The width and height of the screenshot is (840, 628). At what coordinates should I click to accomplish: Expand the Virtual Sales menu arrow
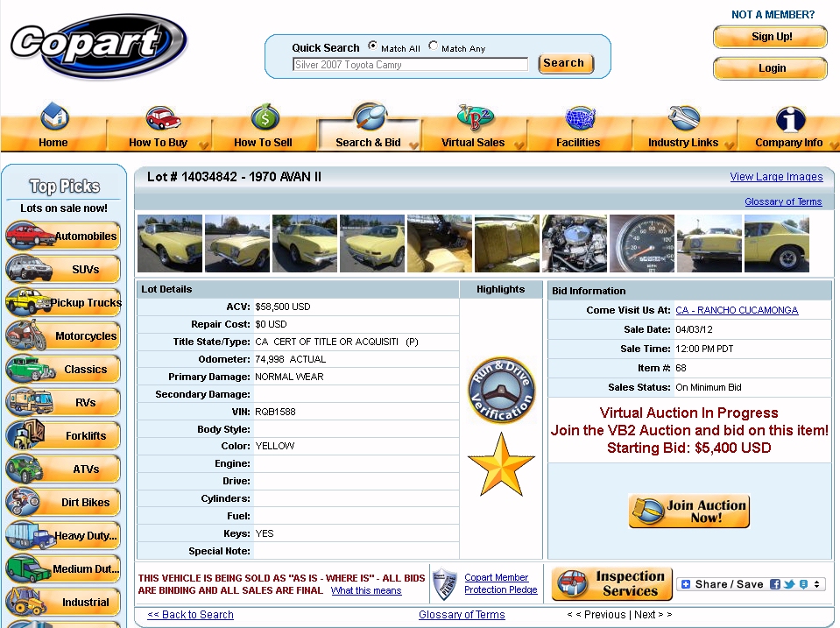(519, 145)
